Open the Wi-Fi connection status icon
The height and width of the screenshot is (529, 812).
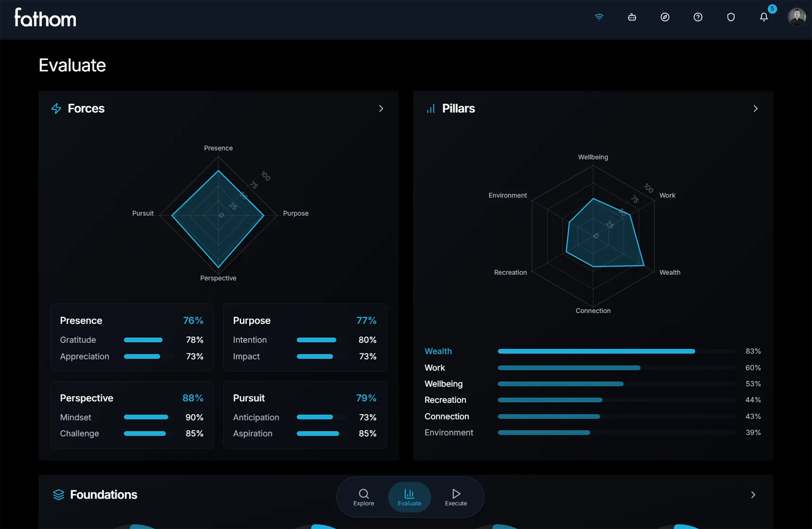pyautogui.click(x=599, y=17)
